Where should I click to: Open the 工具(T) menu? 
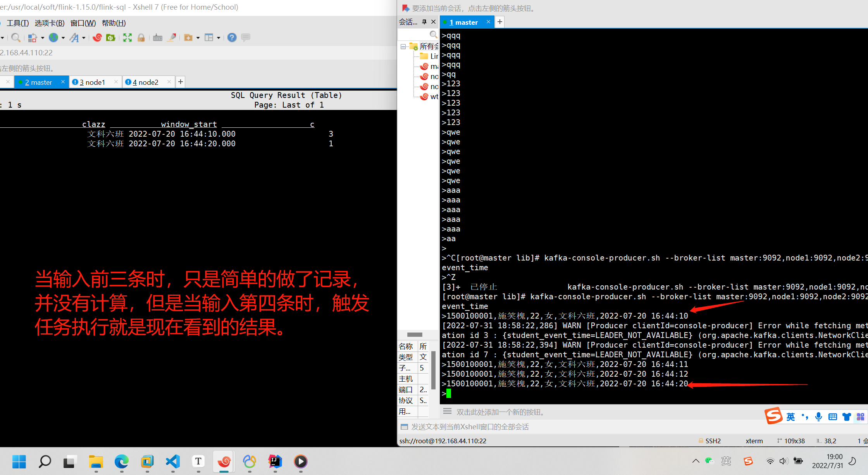point(18,23)
